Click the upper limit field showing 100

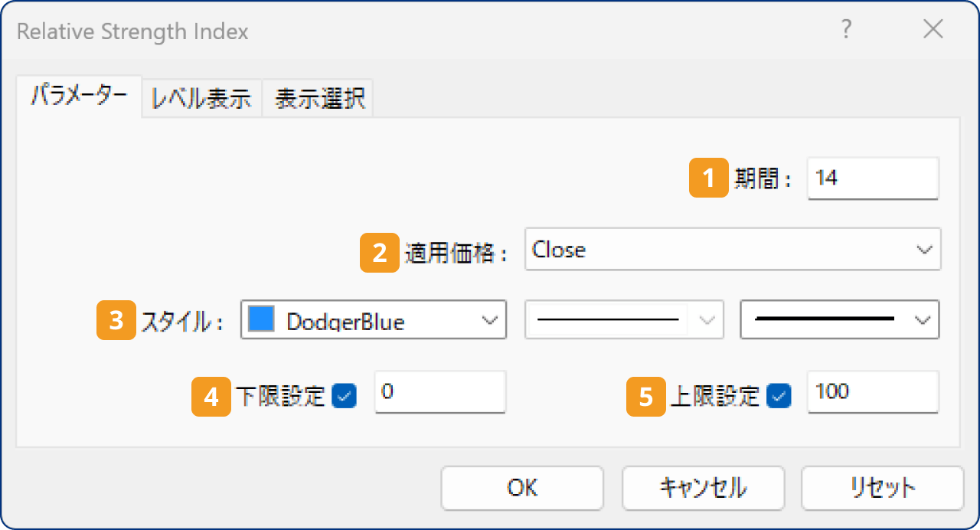click(x=872, y=391)
